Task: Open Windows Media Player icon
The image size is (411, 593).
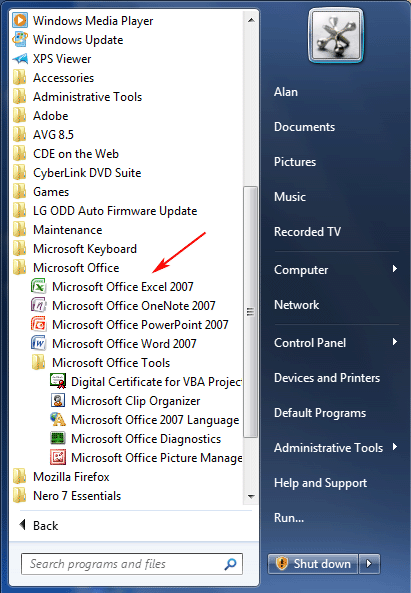Action: (20, 20)
